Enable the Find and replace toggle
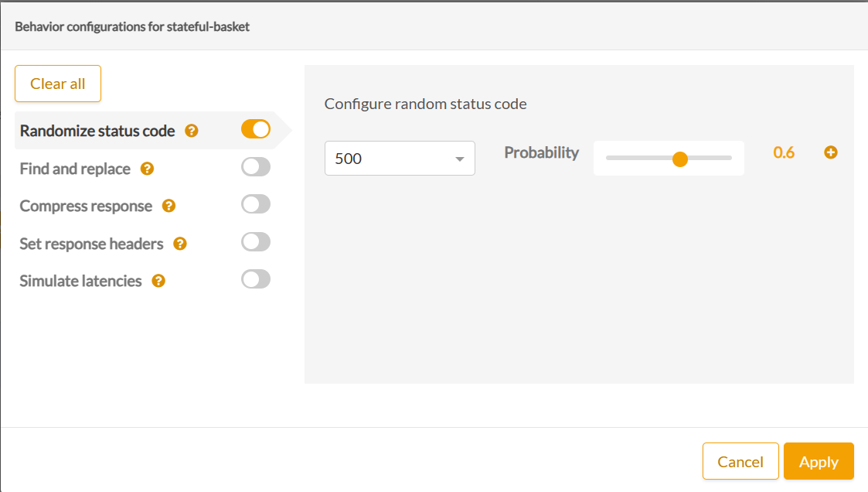Screen dimensions: 868x492 coord(256,167)
